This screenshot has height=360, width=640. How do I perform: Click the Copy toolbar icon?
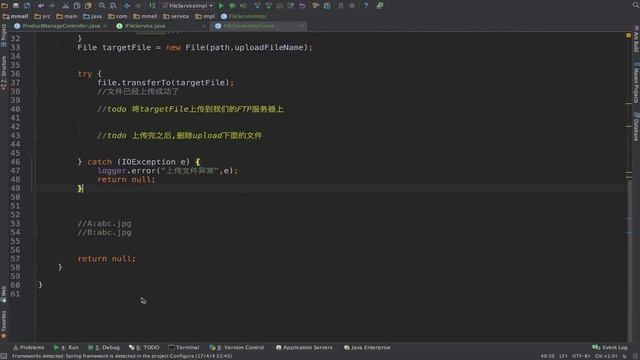click(x=77, y=6)
